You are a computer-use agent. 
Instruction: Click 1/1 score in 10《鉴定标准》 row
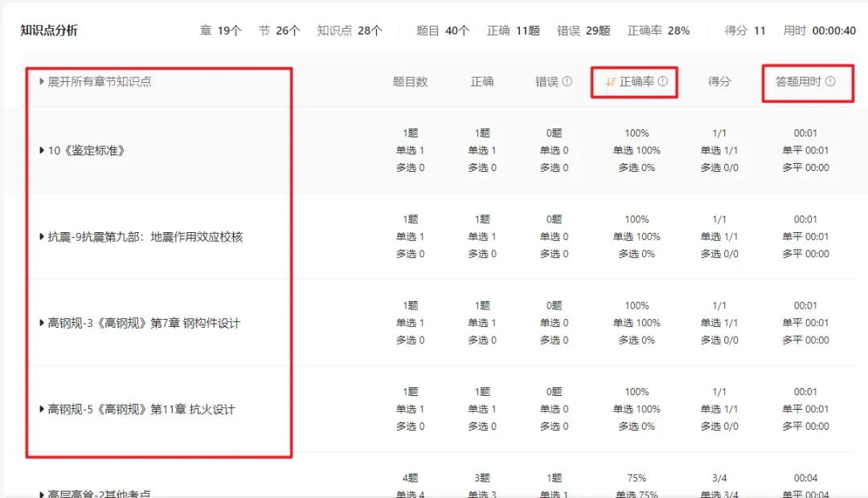719,133
